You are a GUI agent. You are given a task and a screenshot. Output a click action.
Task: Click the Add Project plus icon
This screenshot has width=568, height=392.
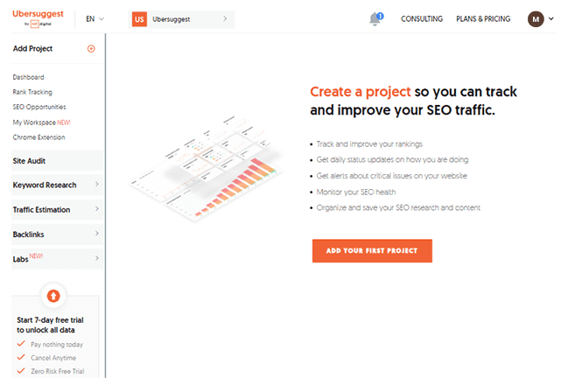click(x=91, y=48)
